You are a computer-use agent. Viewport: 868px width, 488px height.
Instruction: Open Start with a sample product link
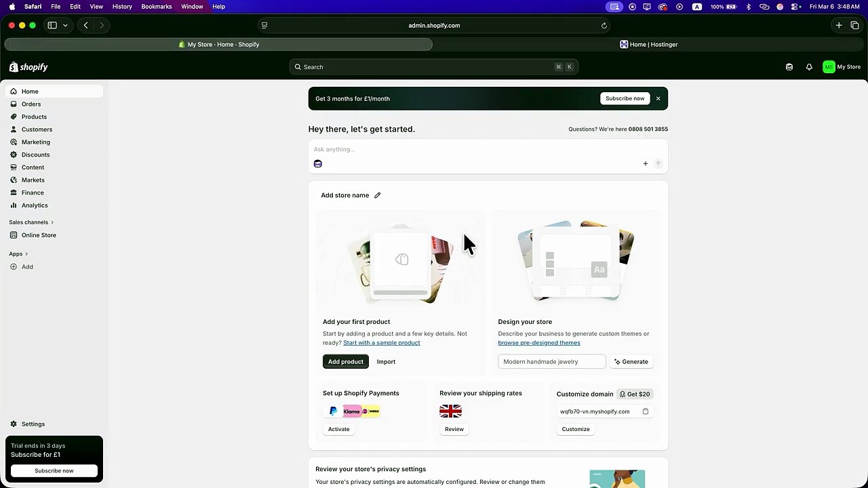click(x=382, y=343)
